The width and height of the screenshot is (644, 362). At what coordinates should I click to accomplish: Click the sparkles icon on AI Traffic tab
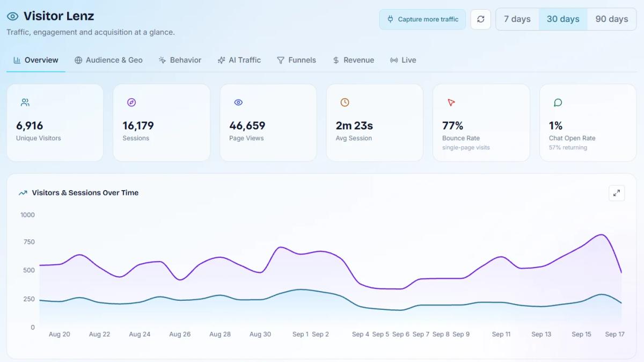coord(221,60)
